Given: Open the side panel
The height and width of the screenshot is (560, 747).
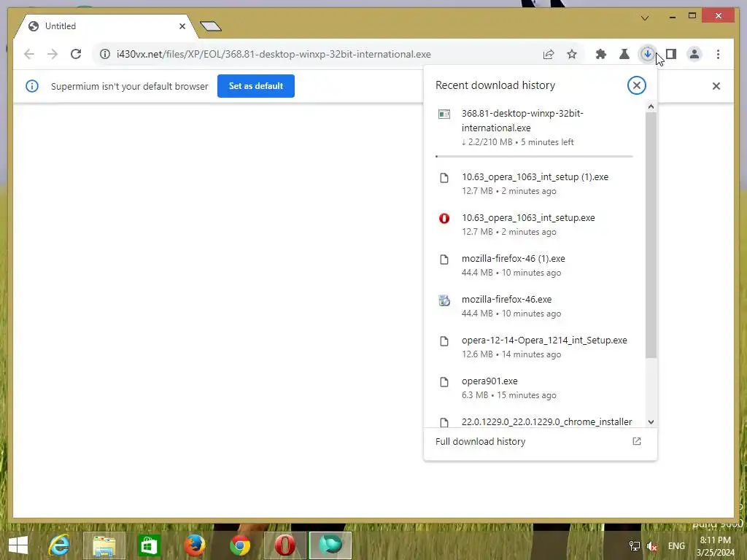Looking at the screenshot, I should pos(671,54).
